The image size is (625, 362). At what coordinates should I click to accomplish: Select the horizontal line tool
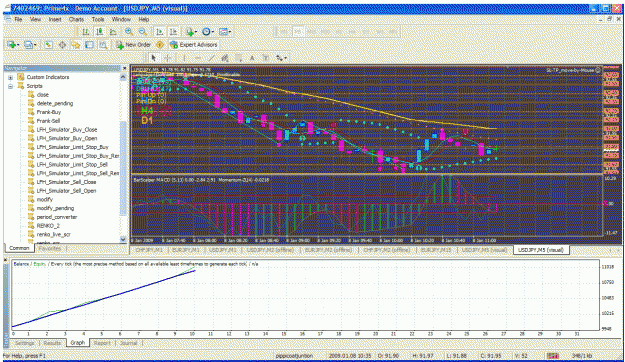tap(198, 58)
